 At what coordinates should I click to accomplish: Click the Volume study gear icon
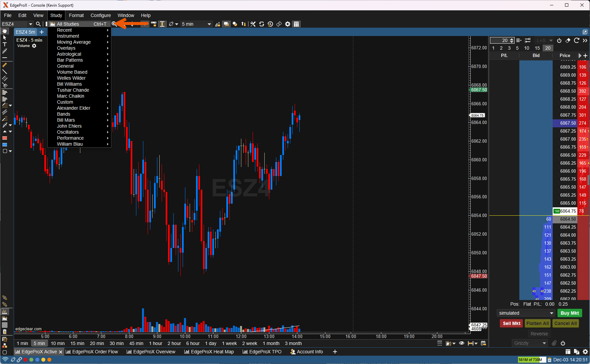(34, 46)
